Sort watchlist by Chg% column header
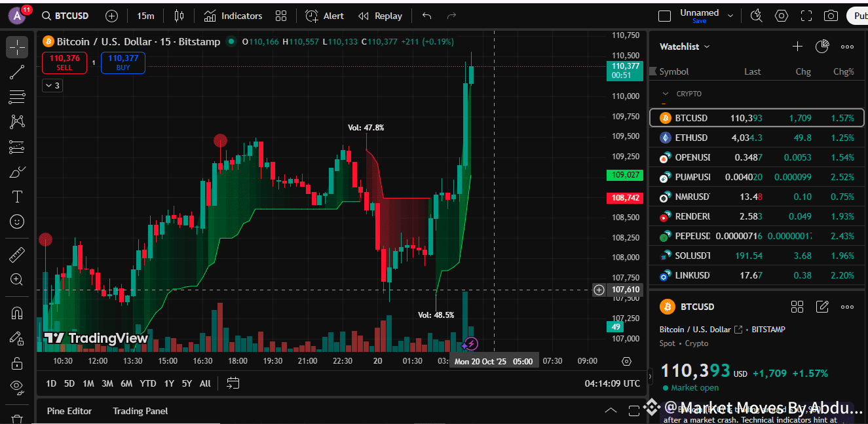The width and height of the screenshot is (868, 424). (x=844, y=71)
